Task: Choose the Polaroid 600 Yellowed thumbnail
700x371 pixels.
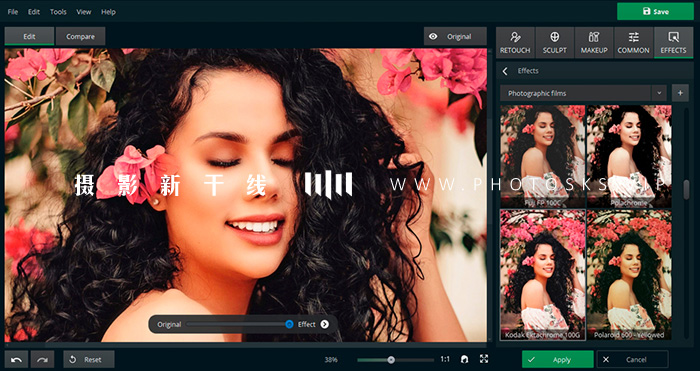Action: tap(629, 275)
